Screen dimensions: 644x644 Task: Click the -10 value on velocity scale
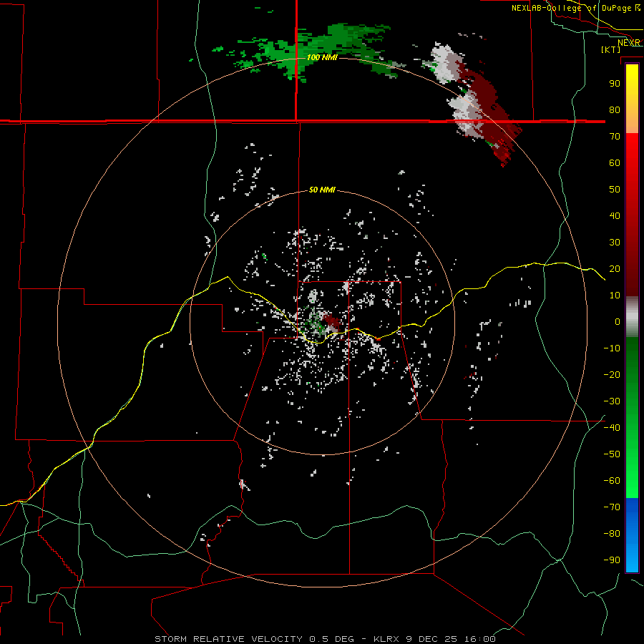click(612, 348)
